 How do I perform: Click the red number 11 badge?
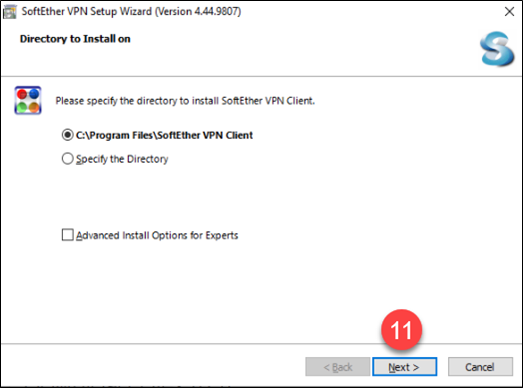pos(402,330)
